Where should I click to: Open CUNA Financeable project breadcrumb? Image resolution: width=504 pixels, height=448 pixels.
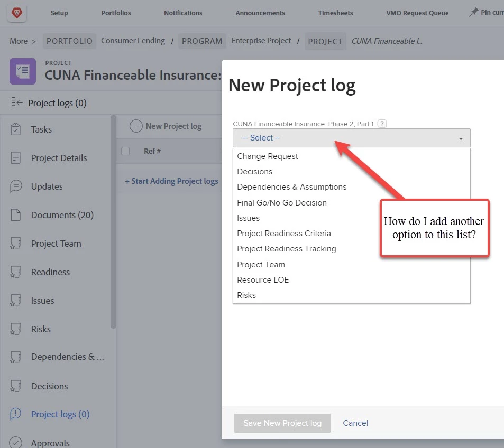387,41
